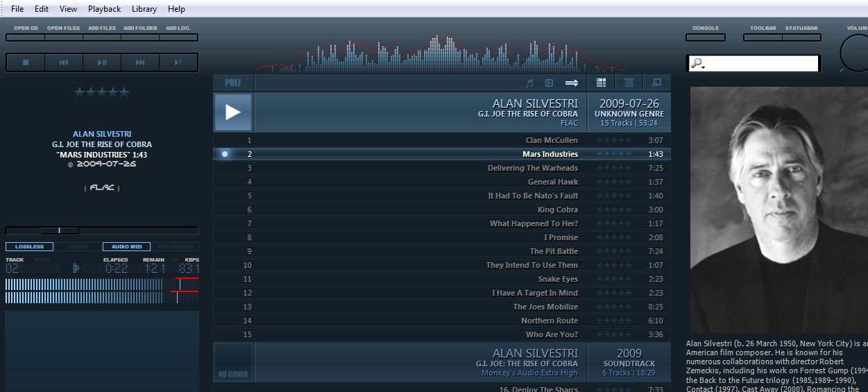This screenshot has height=392, width=868.
Task: Click the random playback button
Action: (178, 62)
